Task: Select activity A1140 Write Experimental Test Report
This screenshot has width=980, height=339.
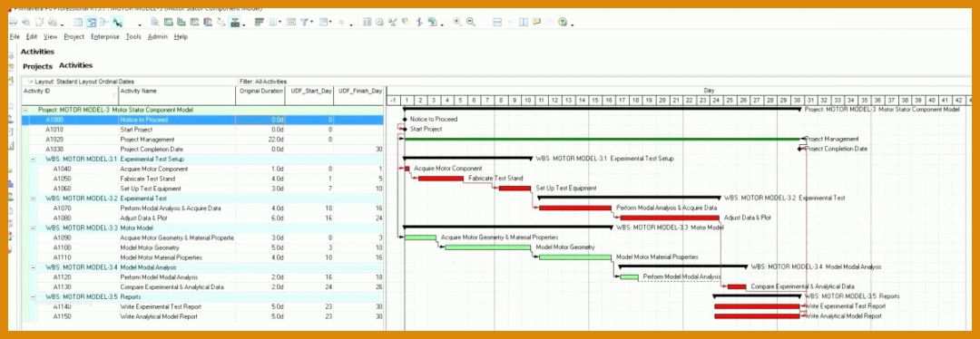Action: (x=202, y=307)
